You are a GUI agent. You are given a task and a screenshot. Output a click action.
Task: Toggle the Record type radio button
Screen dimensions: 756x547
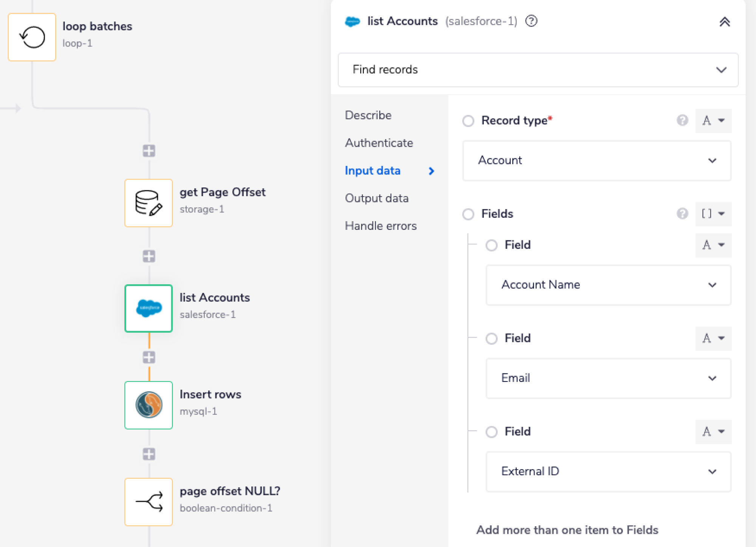[468, 121]
